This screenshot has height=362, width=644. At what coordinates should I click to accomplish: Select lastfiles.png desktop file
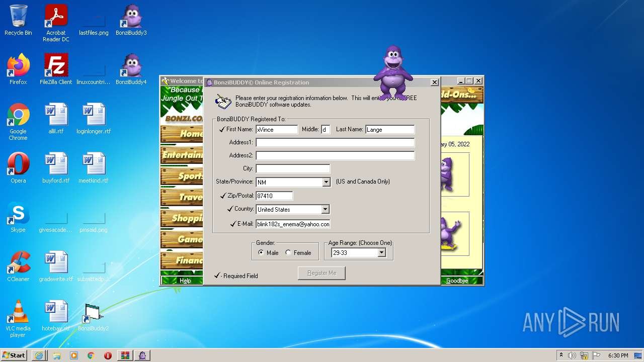point(94,21)
